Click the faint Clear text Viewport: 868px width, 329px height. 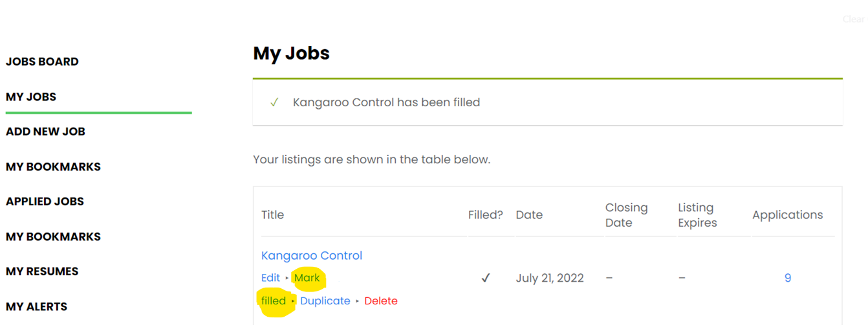pyautogui.click(x=853, y=19)
